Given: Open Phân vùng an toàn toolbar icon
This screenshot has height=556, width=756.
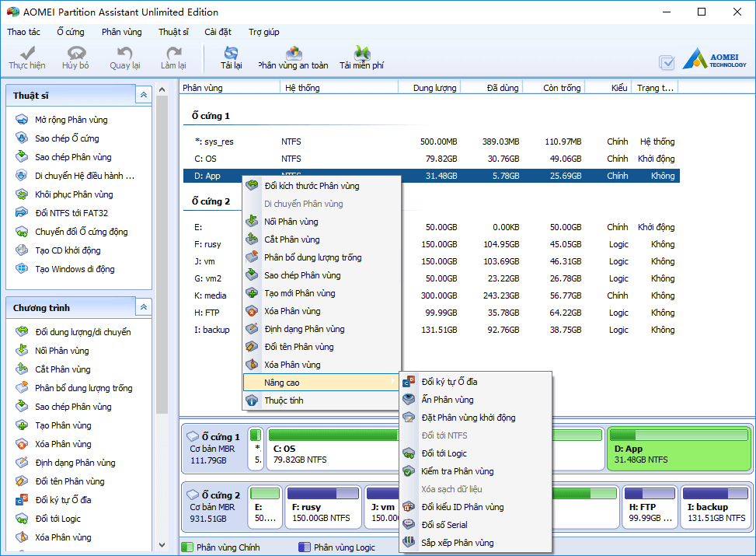Looking at the screenshot, I should pyautogui.click(x=294, y=53).
